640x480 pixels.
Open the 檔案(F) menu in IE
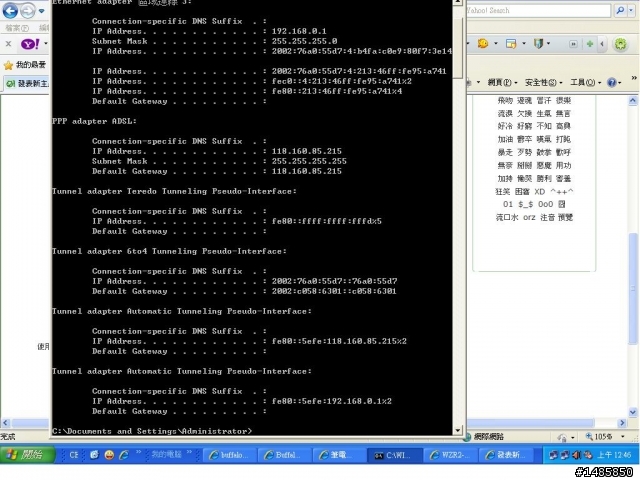click(x=17, y=28)
